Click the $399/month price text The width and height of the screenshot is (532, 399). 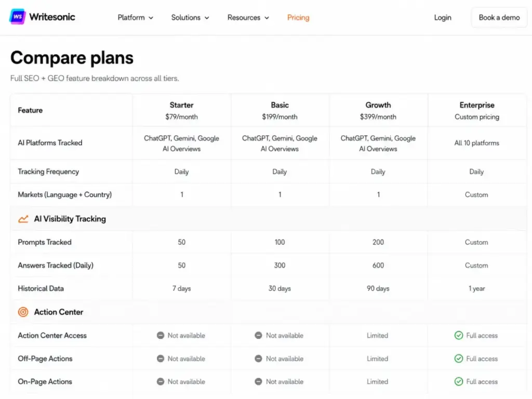378,117
